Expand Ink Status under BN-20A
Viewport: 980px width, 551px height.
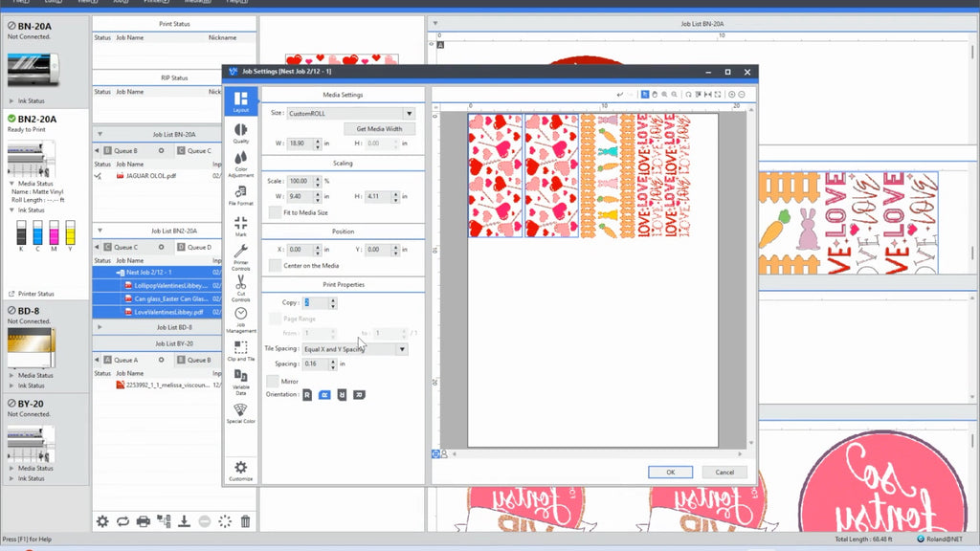[29, 100]
